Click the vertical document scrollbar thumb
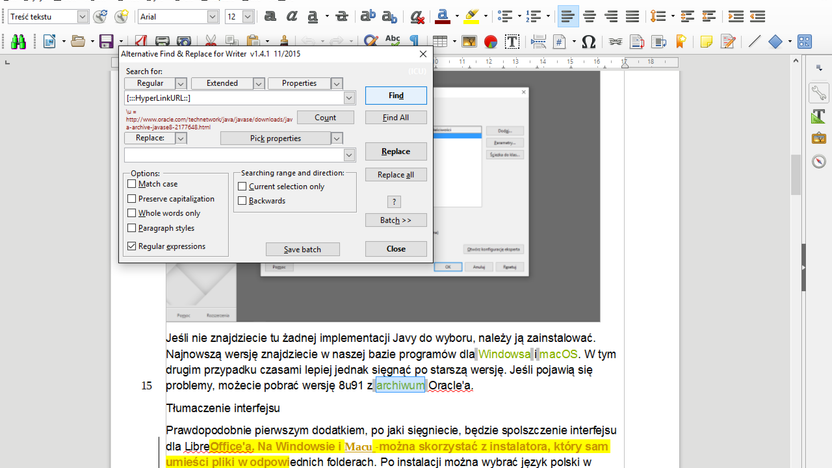 (795, 175)
